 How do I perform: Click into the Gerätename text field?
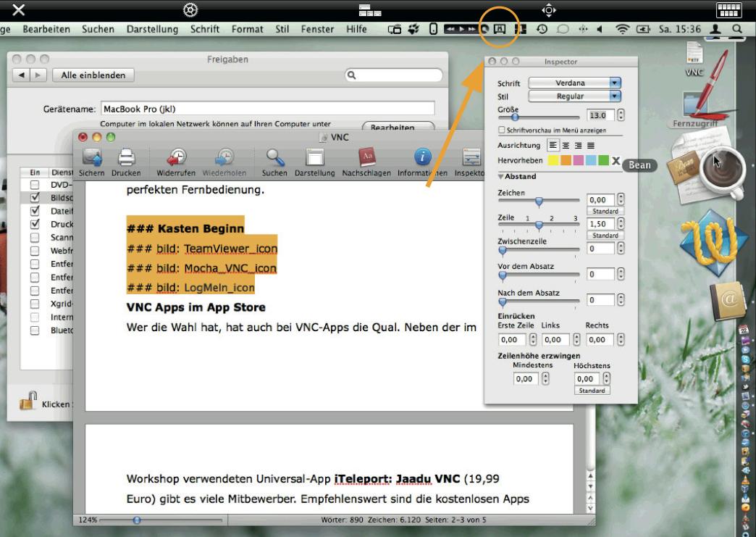click(268, 109)
